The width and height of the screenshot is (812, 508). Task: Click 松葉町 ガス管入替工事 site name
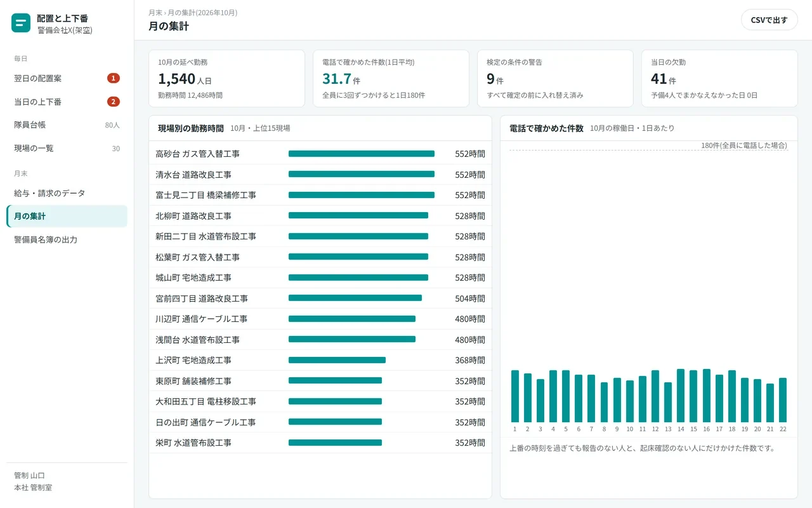coord(198,257)
